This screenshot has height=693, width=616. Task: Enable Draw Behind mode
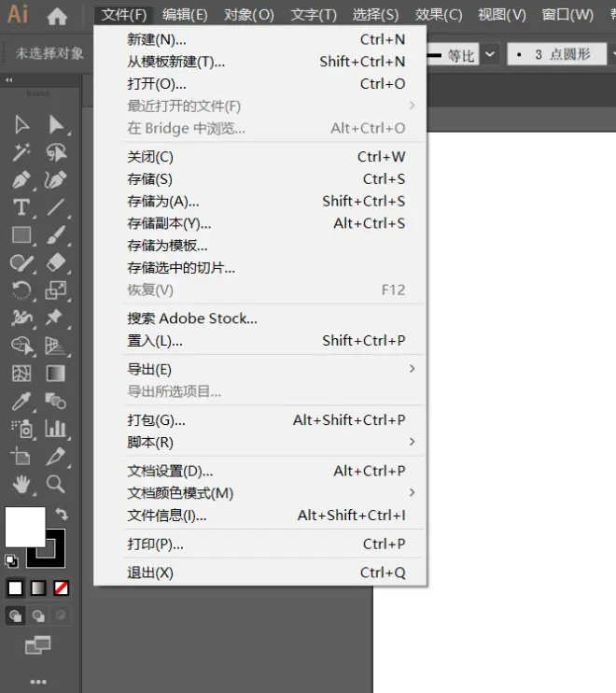[x=38, y=615]
